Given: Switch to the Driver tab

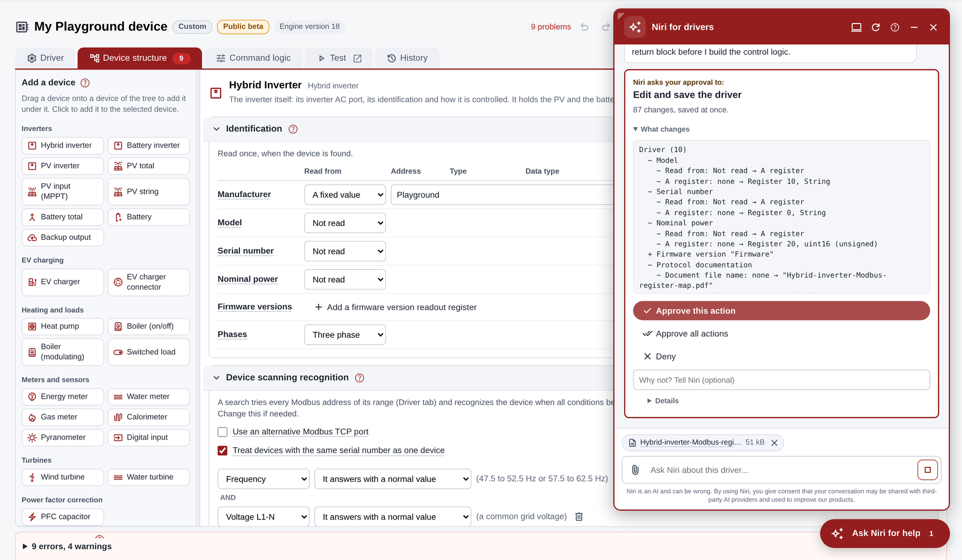Looking at the screenshot, I should pyautogui.click(x=45, y=58).
